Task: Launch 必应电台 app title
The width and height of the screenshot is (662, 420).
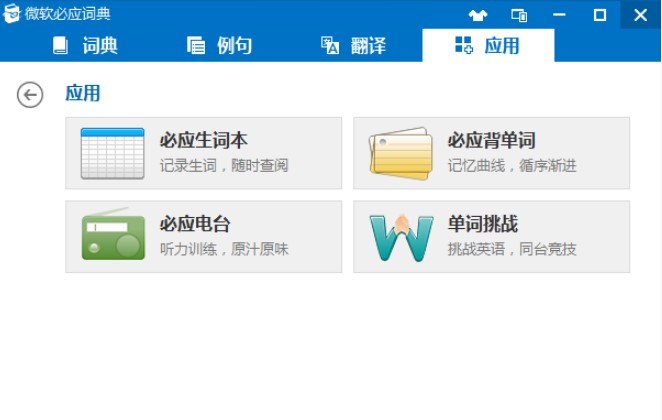Action: 195,224
